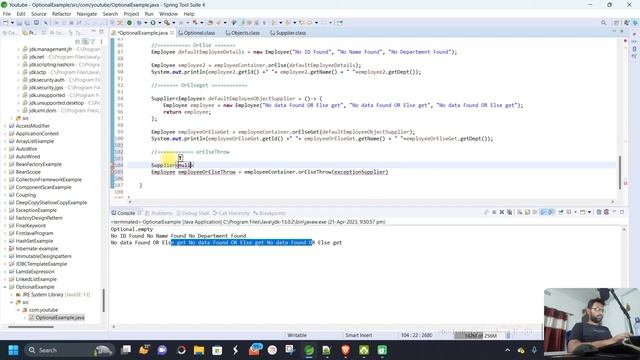Open File Explorer from the taskbar
640x360 pixels.
(199, 350)
